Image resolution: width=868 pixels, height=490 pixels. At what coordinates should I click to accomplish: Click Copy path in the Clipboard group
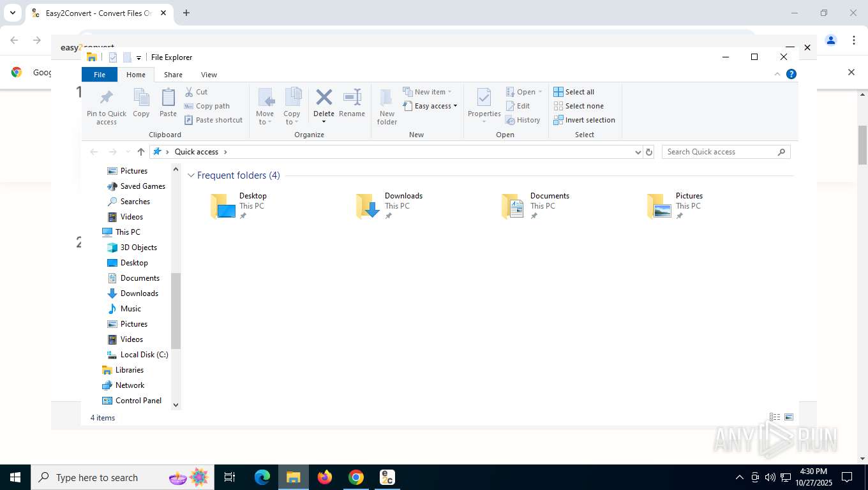point(207,106)
